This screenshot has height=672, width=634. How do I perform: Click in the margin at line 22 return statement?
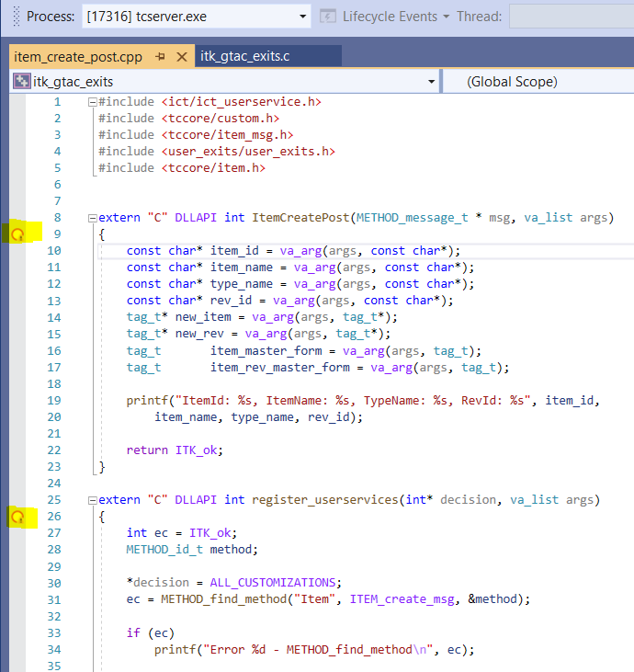16,450
